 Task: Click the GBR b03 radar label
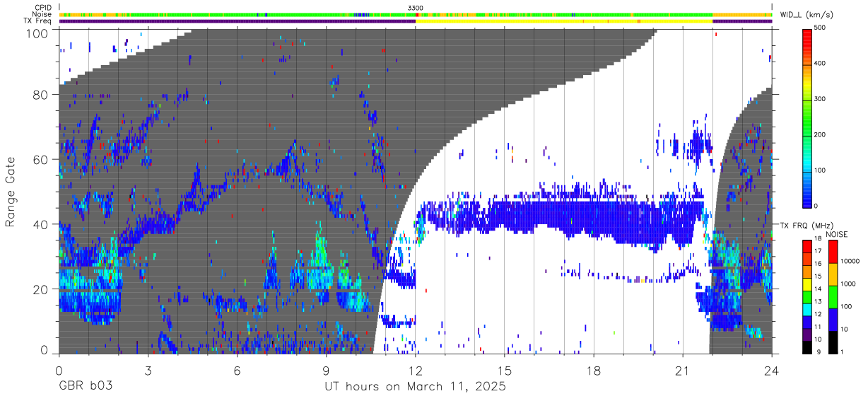tap(86, 387)
